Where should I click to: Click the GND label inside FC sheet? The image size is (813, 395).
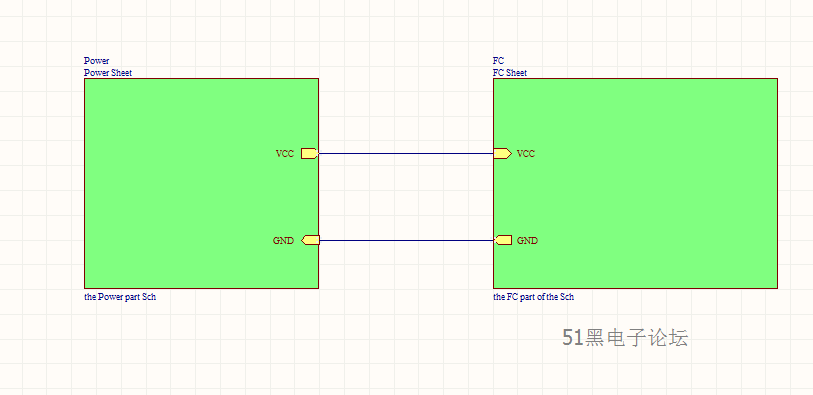[x=527, y=241]
